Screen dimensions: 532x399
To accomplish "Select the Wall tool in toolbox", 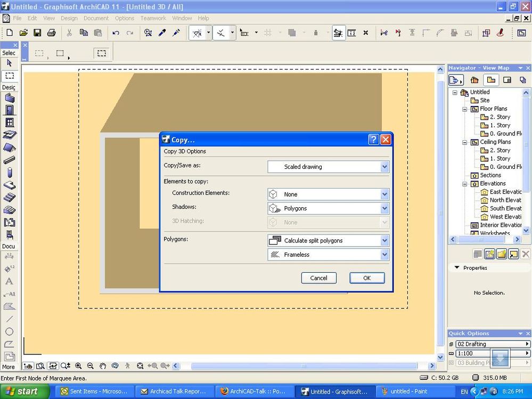I will click(10, 98).
